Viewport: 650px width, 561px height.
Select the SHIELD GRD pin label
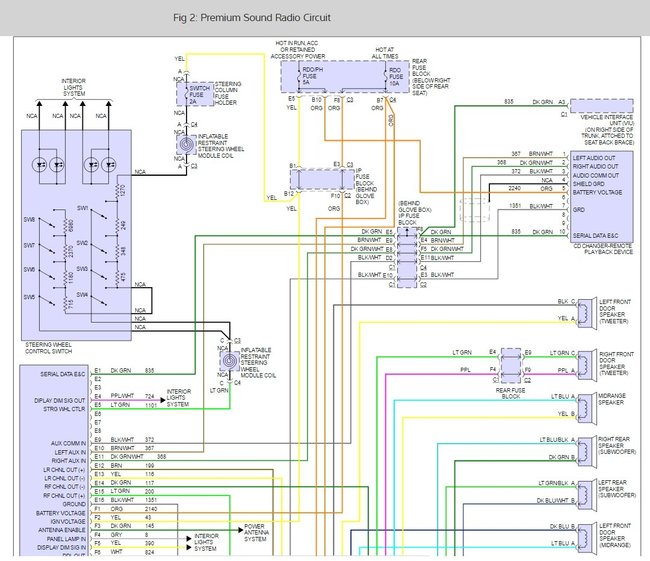pyautogui.click(x=589, y=184)
